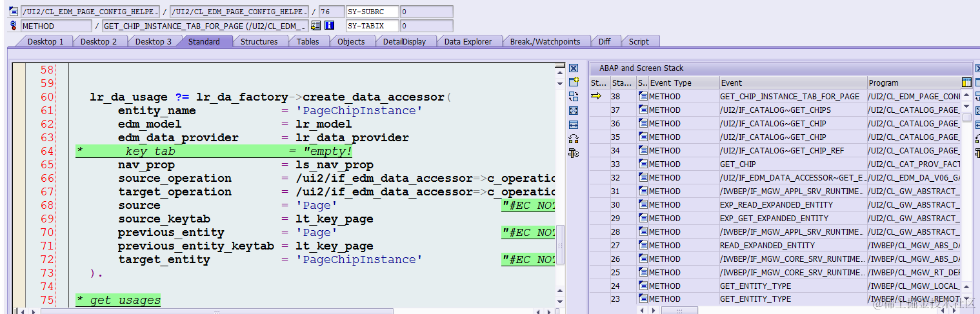Click the yellow active-level arrow in row 38
This screenshot has height=314, width=980.
point(596,96)
